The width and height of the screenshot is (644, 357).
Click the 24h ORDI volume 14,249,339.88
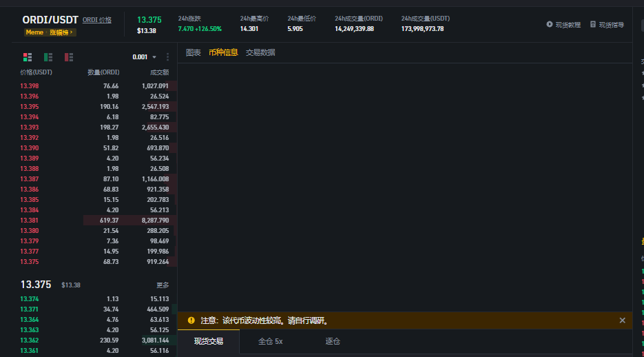pos(355,29)
